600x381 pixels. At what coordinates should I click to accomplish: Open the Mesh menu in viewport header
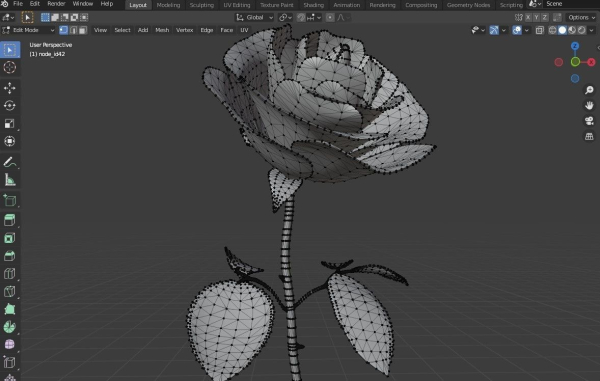click(162, 30)
